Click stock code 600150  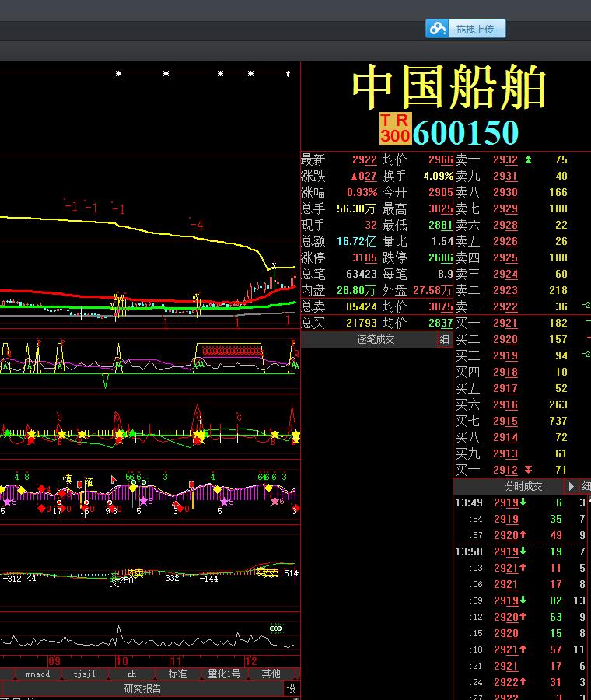(x=466, y=132)
